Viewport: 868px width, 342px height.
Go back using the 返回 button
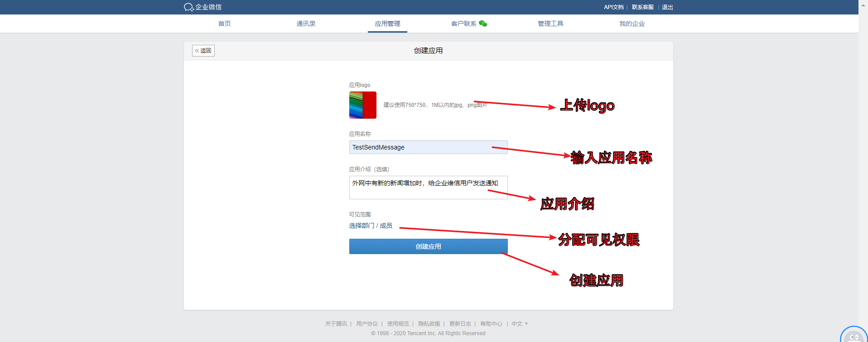(203, 51)
